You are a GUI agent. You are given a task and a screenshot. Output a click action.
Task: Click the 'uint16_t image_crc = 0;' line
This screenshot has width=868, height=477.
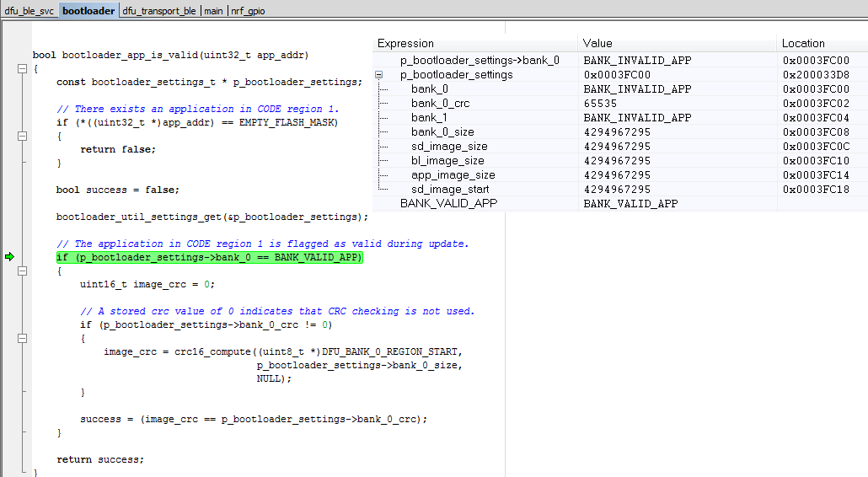(147, 284)
